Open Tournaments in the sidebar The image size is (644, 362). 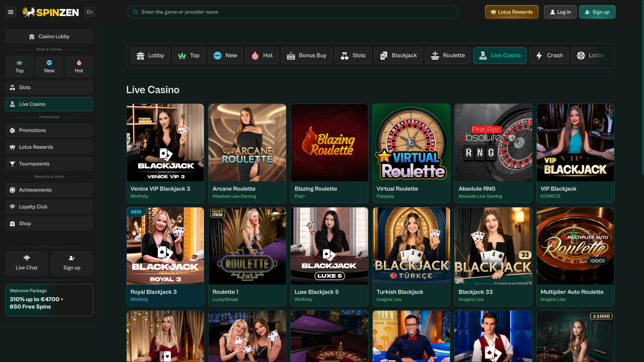tap(49, 164)
